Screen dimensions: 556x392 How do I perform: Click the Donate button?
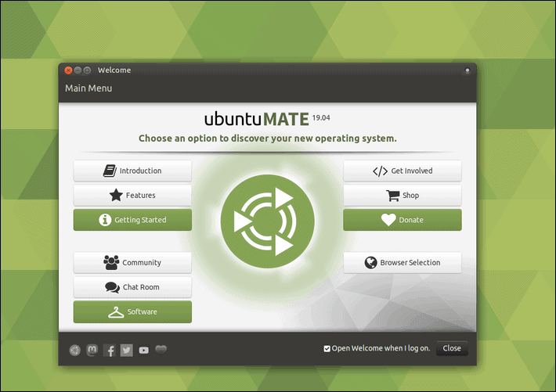(x=403, y=220)
